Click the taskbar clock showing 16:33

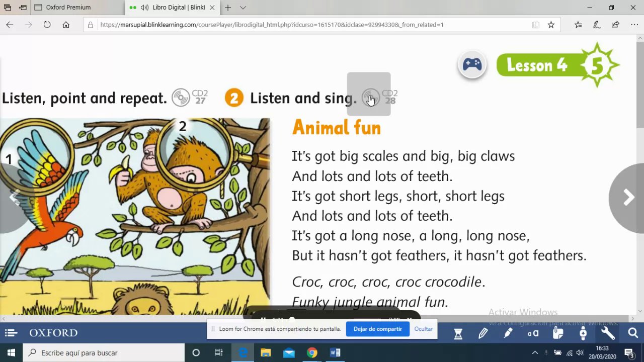click(x=602, y=352)
